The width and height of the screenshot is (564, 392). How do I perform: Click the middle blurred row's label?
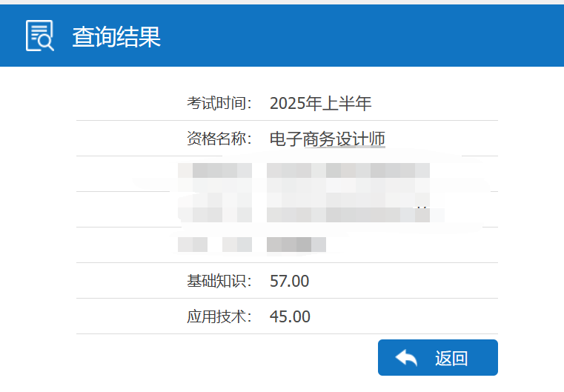click(x=215, y=207)
